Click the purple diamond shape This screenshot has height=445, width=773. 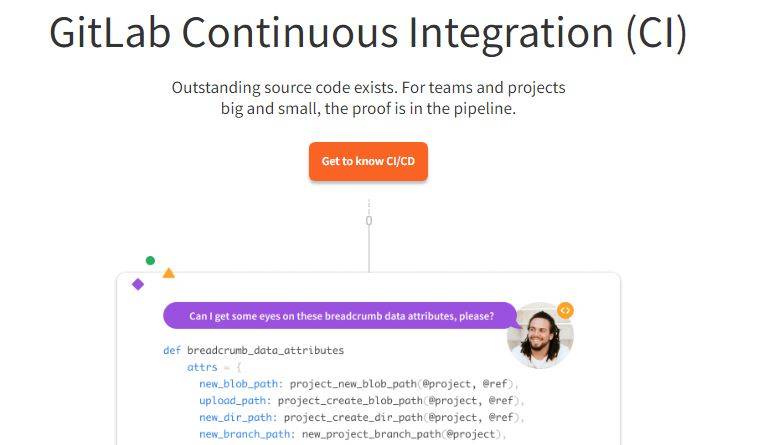[138, 284]
